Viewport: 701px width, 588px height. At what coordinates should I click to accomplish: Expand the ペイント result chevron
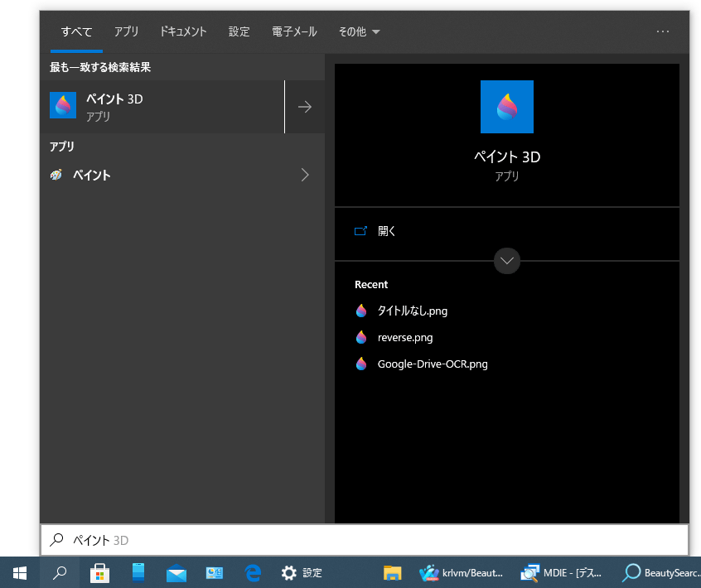coord(305,175)
